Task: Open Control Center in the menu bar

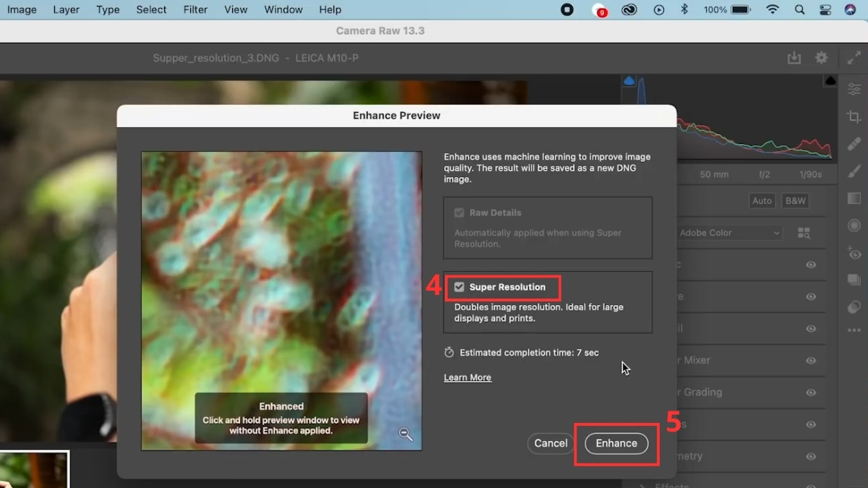Action: [x=825, y=10]
